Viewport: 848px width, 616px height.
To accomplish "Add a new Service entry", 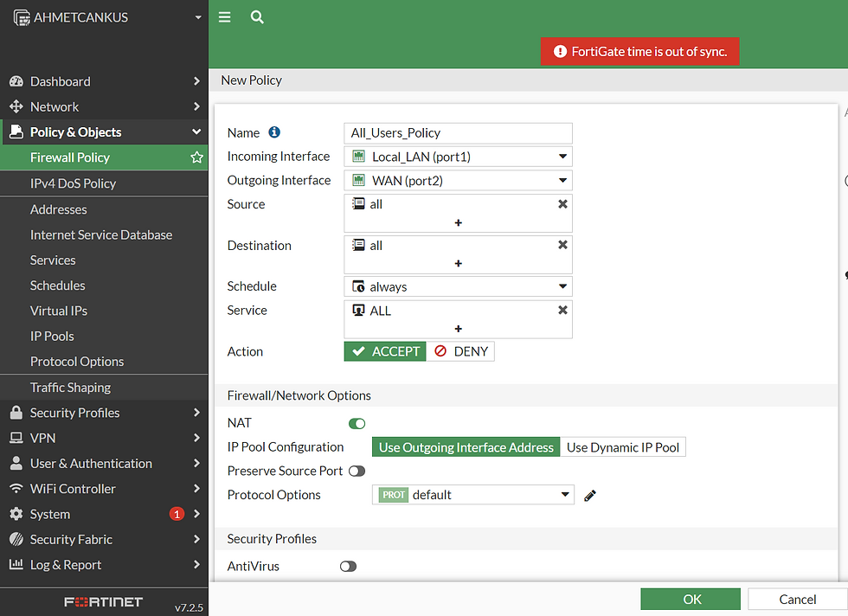I will pyautogui.click(x=458, y=329).
